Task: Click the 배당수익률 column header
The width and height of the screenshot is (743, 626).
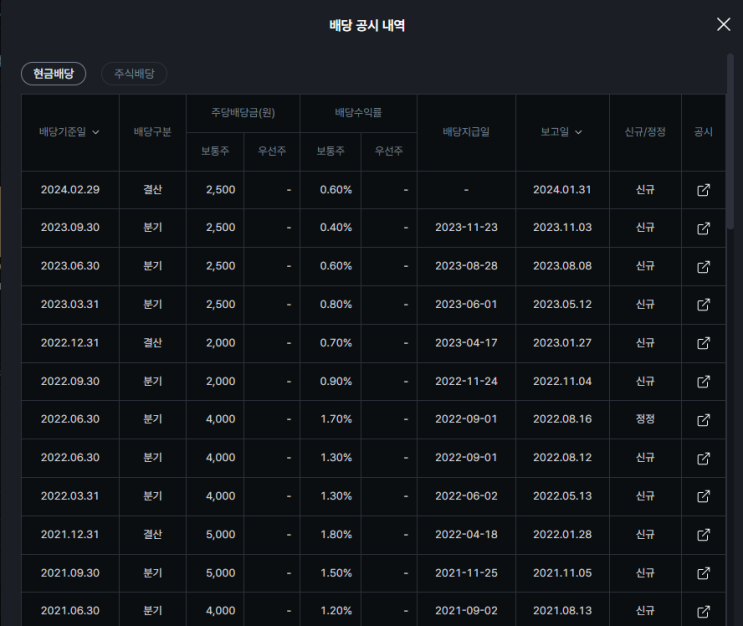Action: (358, 113)
